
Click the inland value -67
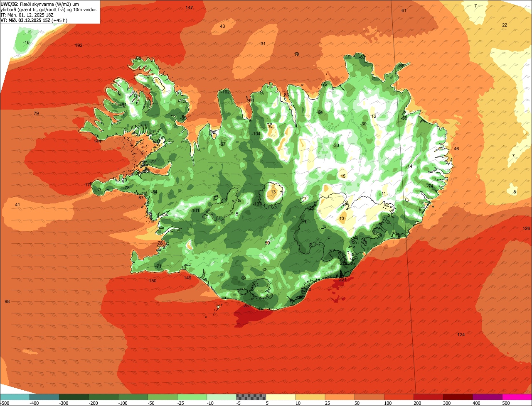click(x=222, y=144)
